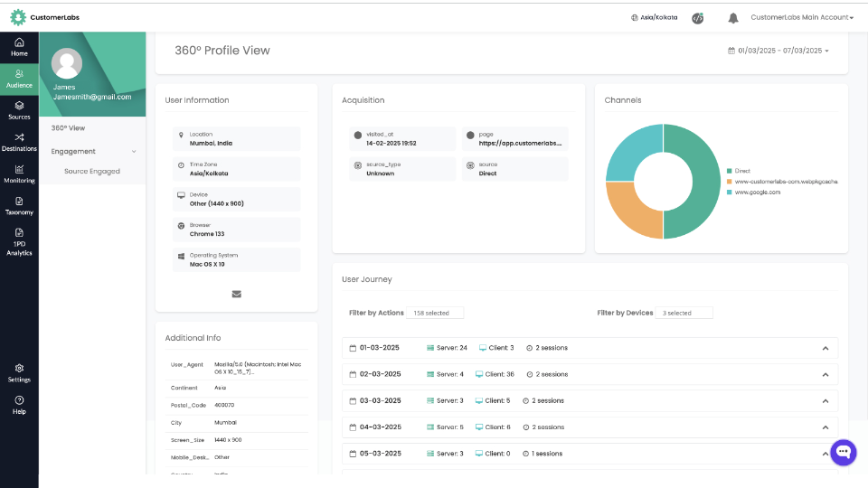
Task: Click the CustomerLabs gear logo
Action: tap(18, 17)
